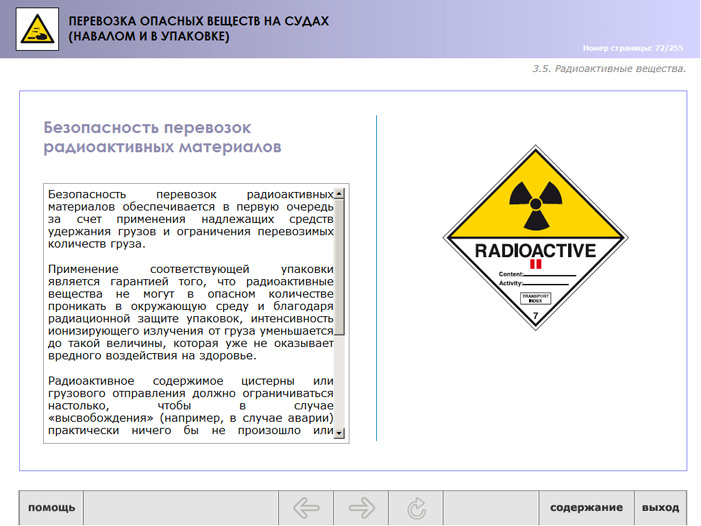
Task: Click the Radioactive class 7 placard image
Action: click(x=535, y=237)
